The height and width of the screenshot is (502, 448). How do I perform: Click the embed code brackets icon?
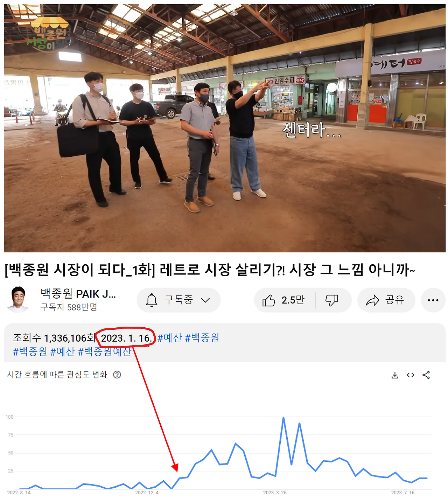tap(411, 375)
